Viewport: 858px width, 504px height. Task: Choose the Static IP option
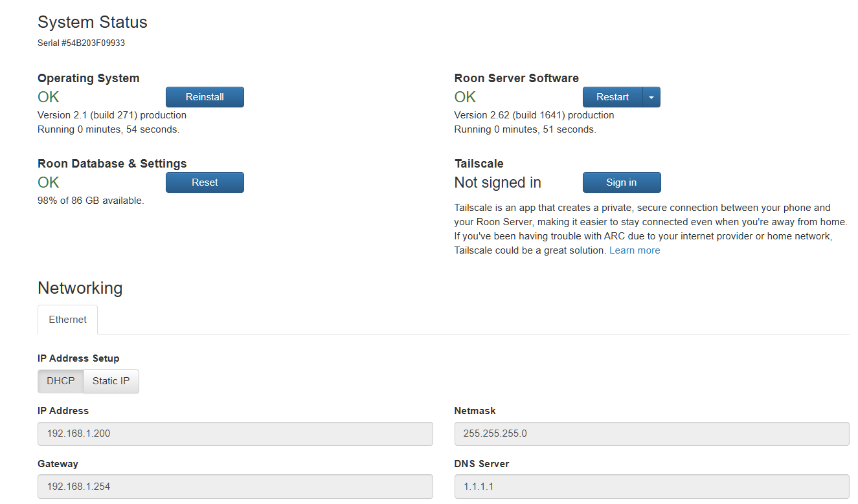click(111, 381)
